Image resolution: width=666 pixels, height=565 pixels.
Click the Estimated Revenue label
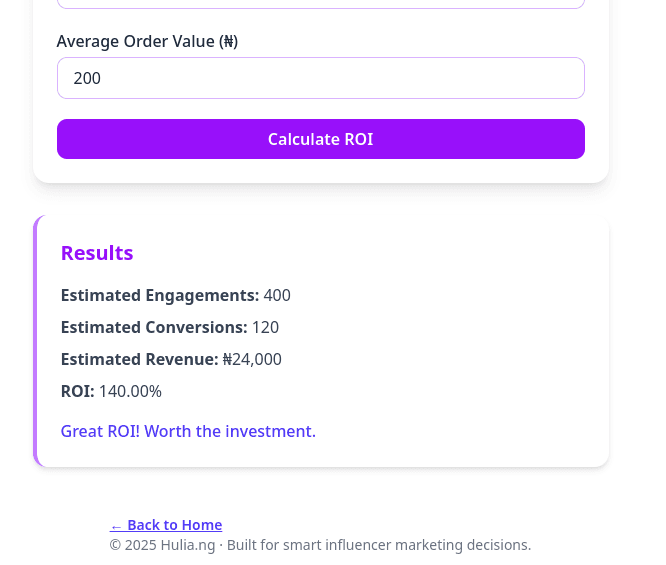pyautogui.click(x=139, y=359)
